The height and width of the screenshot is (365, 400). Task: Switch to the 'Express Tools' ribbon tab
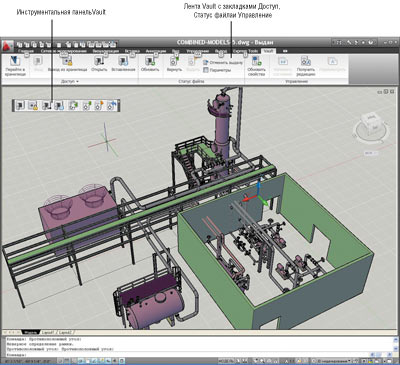coord(245,51)
